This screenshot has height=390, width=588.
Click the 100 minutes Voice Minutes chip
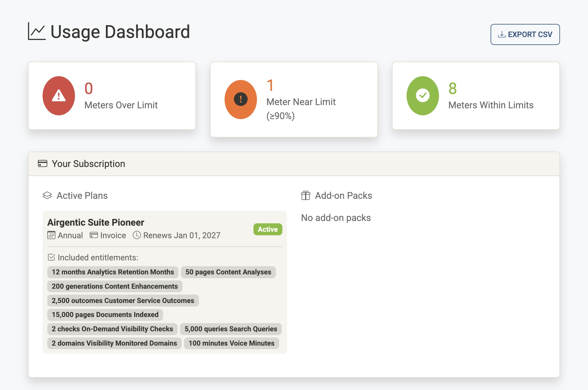231,343
